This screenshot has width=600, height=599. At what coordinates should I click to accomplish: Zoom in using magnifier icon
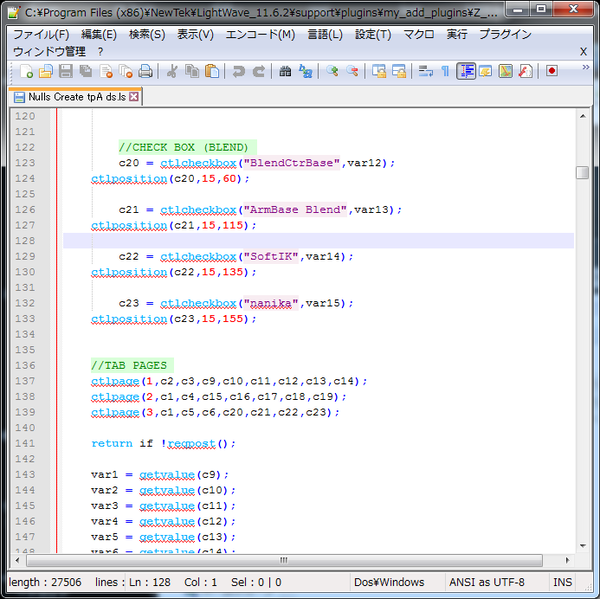click(x=332, y=71)
